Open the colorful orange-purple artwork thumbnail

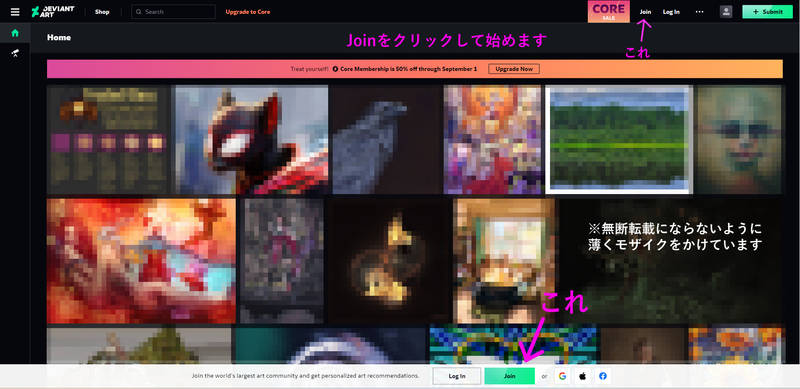point(492,140)
